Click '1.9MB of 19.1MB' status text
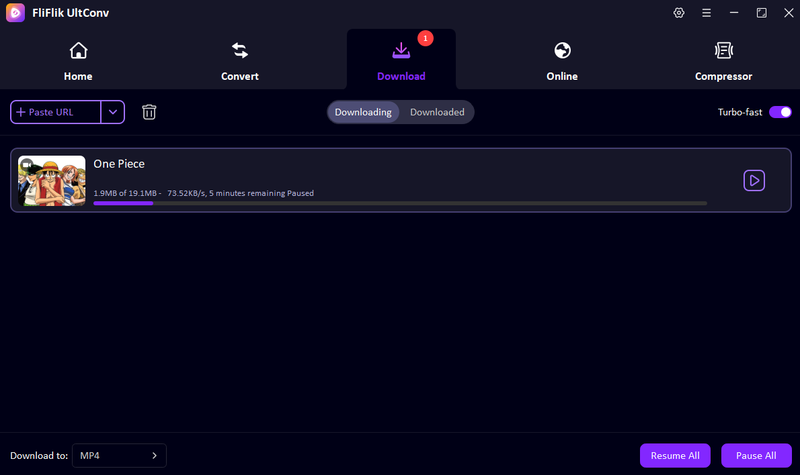 click(125, 193)
